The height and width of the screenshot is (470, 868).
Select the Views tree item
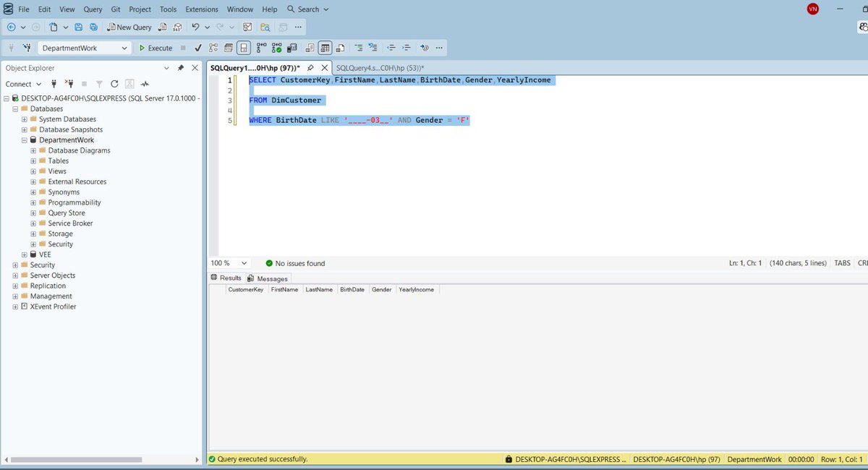(x=57, y=171)
